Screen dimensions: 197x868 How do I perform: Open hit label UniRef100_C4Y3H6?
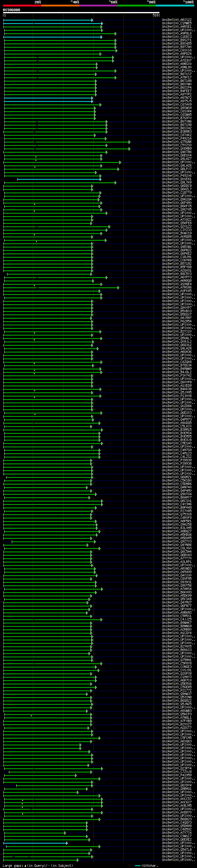(x=177, y=504)
